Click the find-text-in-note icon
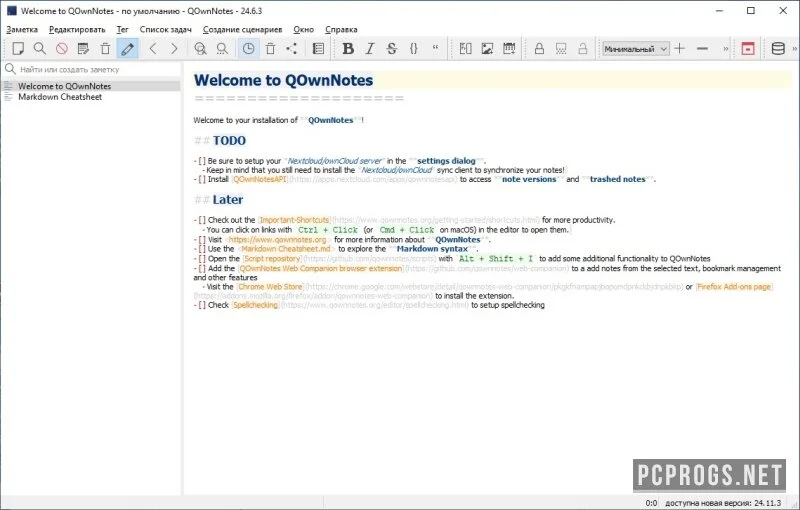 (201, 48)
